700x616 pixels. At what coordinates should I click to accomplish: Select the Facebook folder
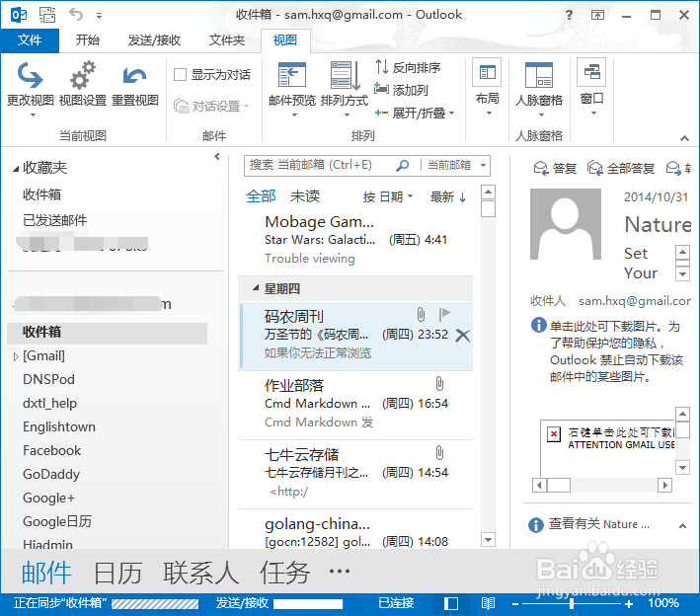[x=51, y=450]
